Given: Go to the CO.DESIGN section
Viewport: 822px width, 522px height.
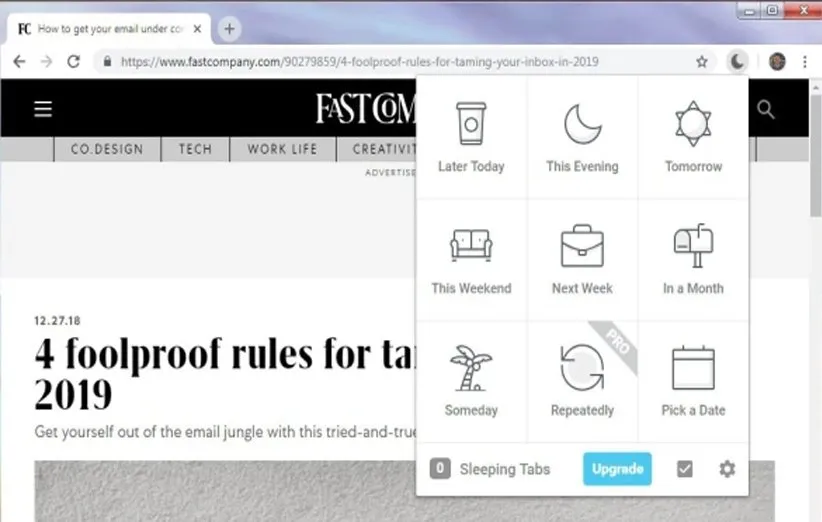Looking at the screenshot, I should pyautogui.click(x=107, y=149).
